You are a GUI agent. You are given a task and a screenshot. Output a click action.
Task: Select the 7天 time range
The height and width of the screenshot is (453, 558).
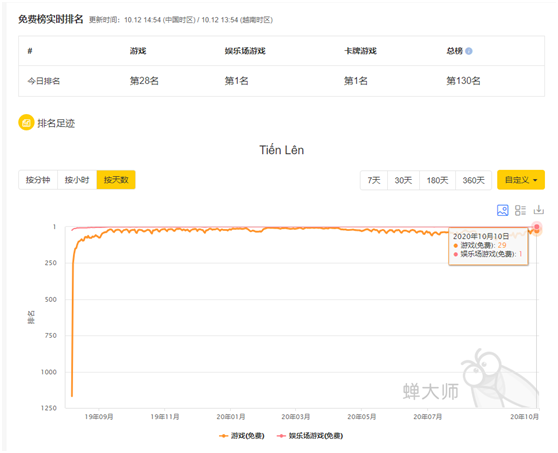pos(374,180)
